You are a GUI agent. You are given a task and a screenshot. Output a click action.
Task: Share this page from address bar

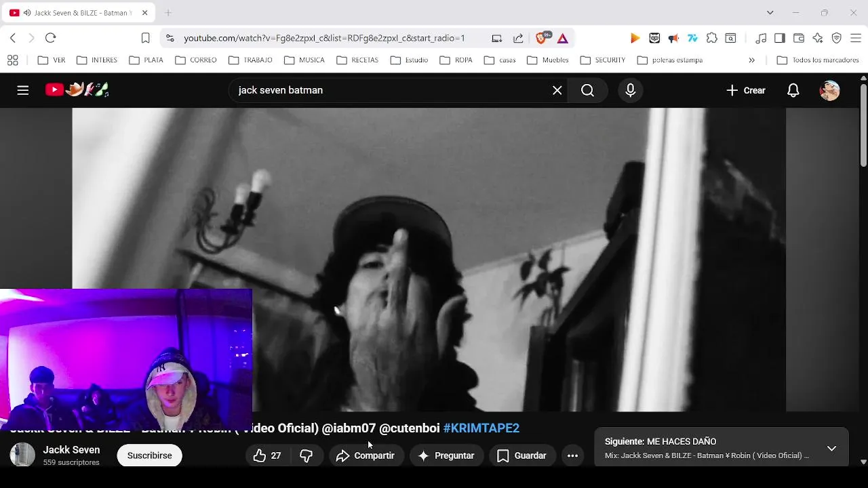pos(518,38)
